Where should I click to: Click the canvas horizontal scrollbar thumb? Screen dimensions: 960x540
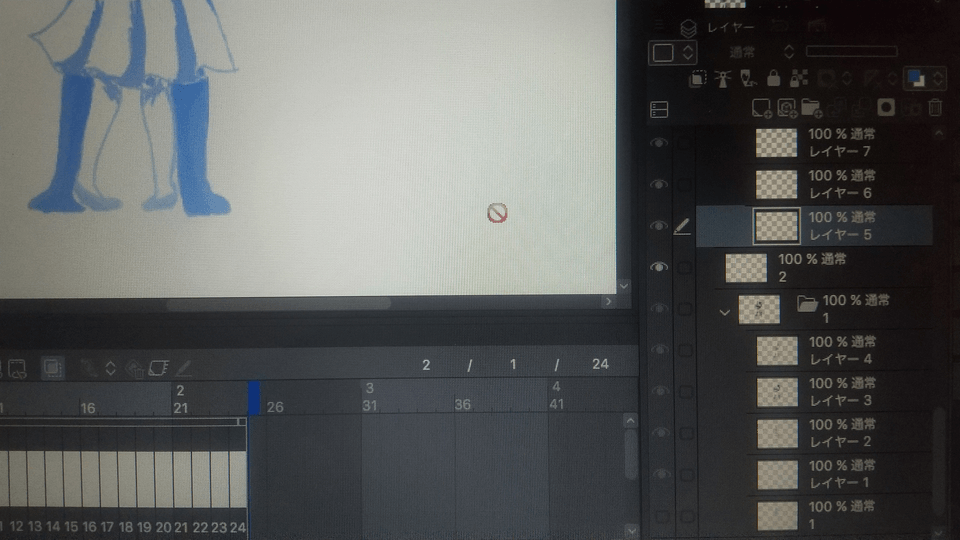pos(279,303)
